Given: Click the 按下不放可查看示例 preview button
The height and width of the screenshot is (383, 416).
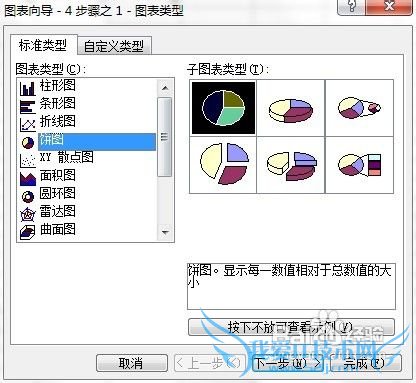Looking at the screenshot, I should [291, 327].
